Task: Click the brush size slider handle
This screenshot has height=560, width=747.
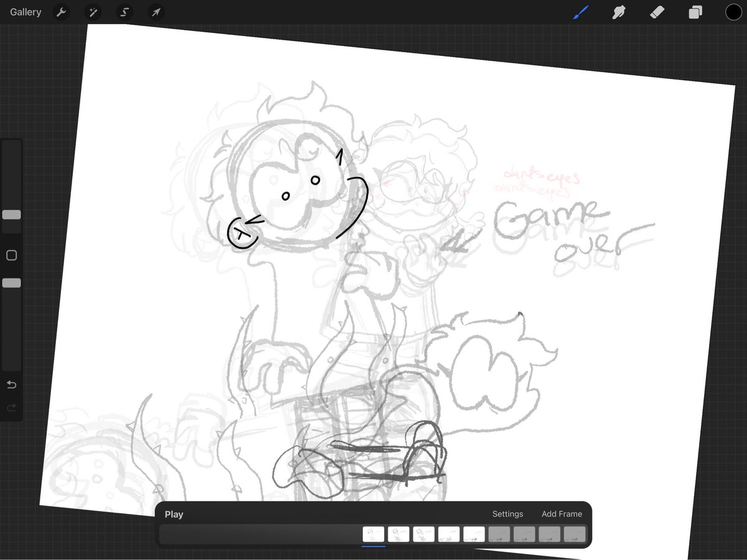Action: pos(11,215)
